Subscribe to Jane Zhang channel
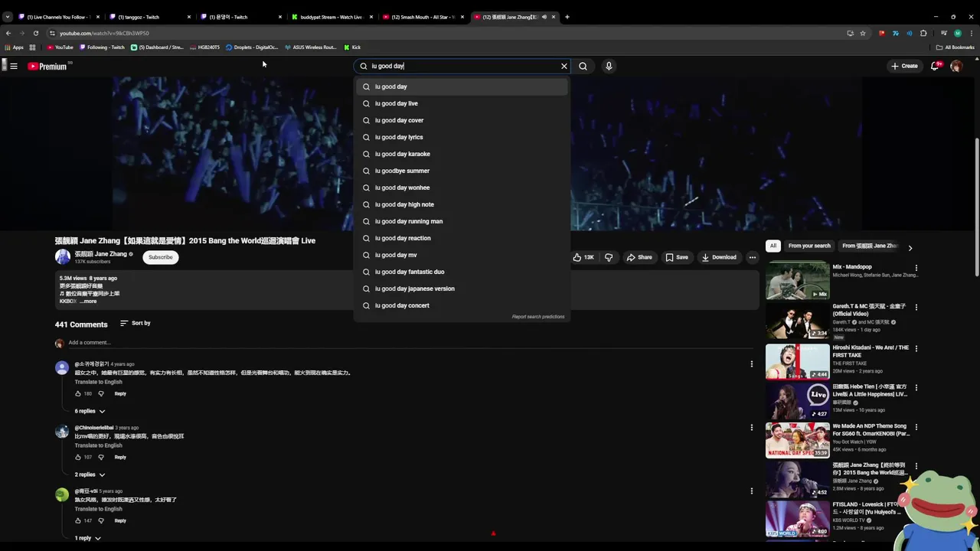Viewport: 980px width, 551px height. pos(161,257)
